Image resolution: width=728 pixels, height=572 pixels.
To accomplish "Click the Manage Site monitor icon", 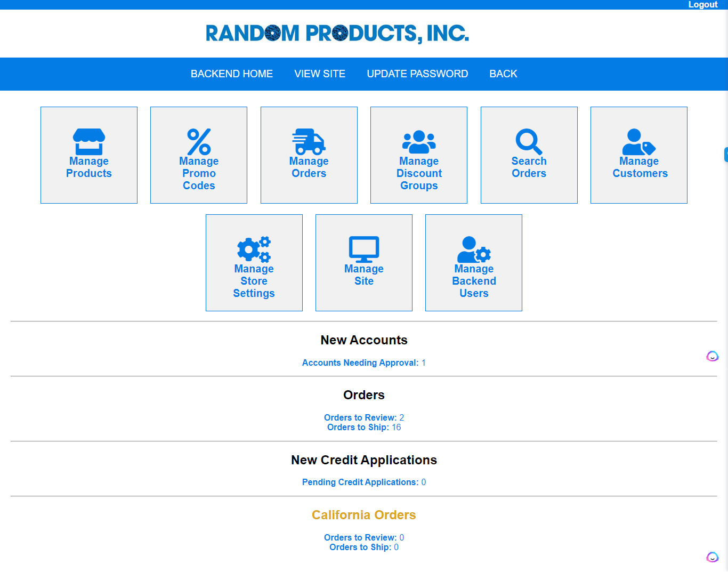I will (364, 249).
